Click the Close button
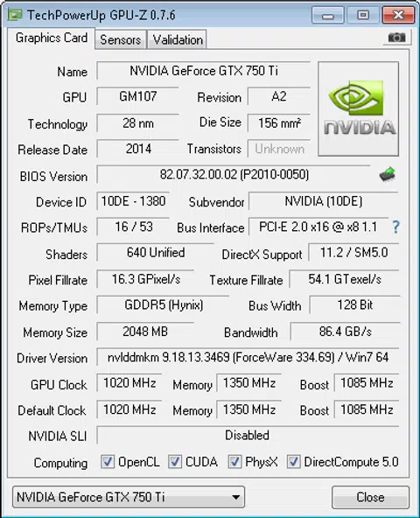 [370, 497]
